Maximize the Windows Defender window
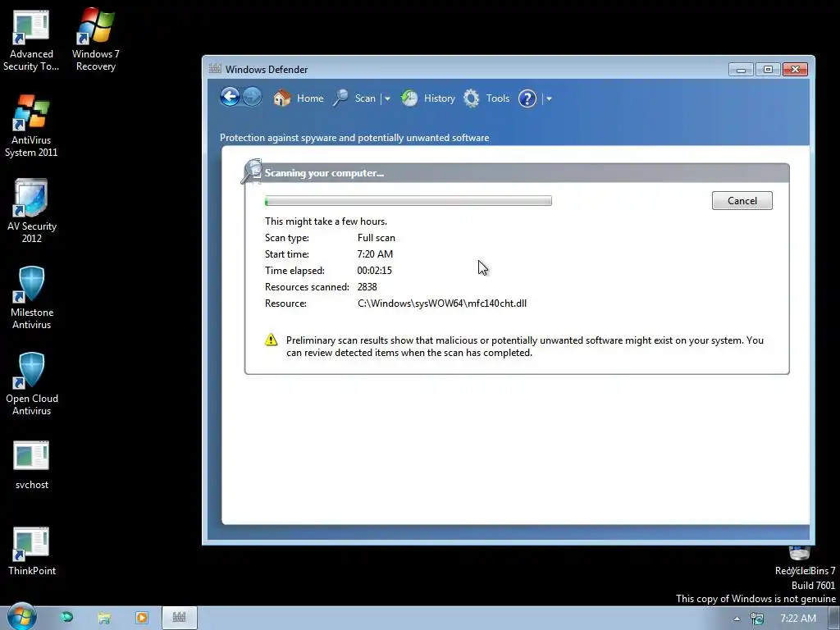 pyautogui.click(x=768, y=70)
